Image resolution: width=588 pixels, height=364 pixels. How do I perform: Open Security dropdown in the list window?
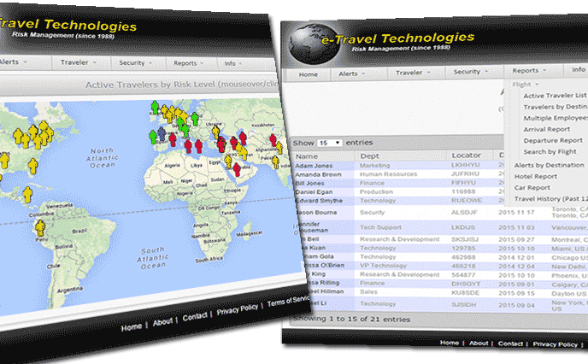coord(471,71)
